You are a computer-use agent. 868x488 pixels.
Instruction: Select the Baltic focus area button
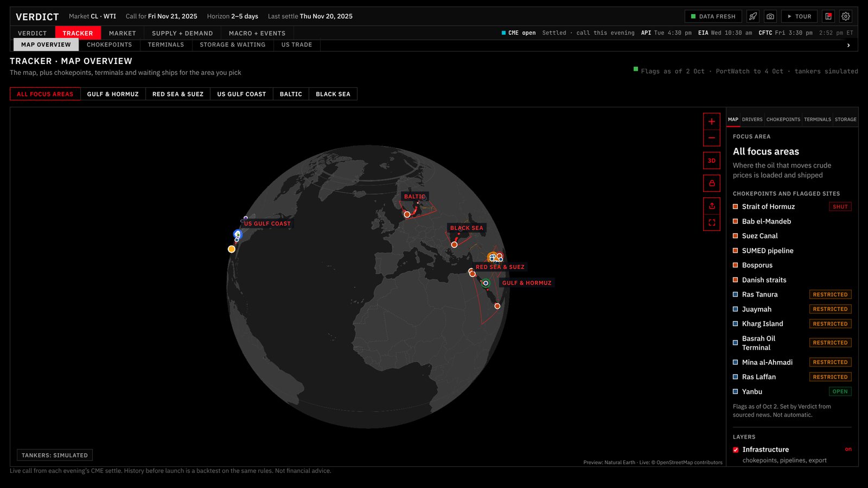click(291, 94)
